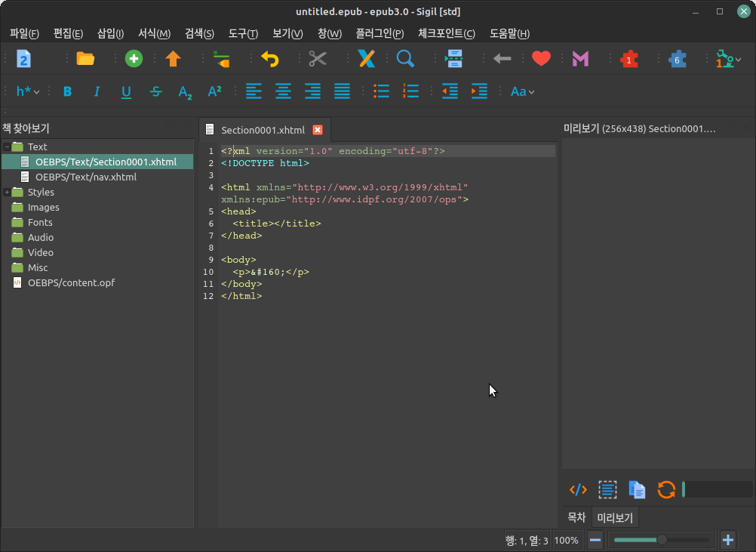Viewport: 756px width, 552px height.
Task: Open the 창(W) menu
Action: 329,33
